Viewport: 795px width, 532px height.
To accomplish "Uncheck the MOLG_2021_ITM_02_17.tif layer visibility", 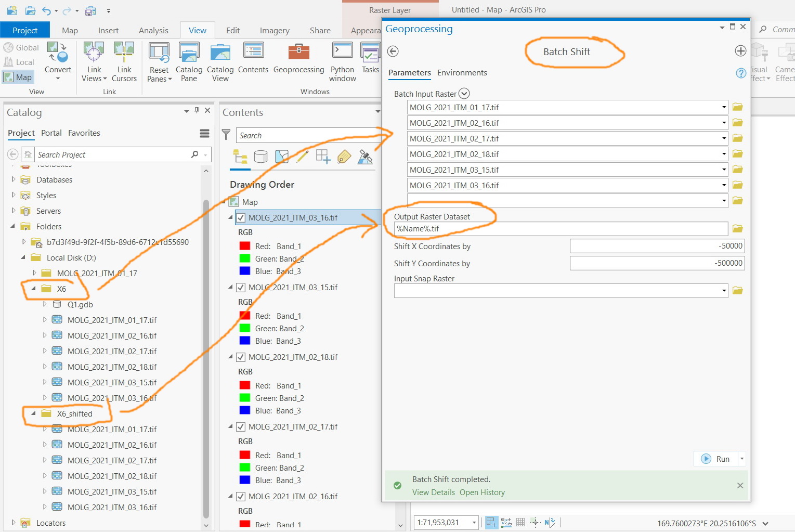I will click(241, 427).
